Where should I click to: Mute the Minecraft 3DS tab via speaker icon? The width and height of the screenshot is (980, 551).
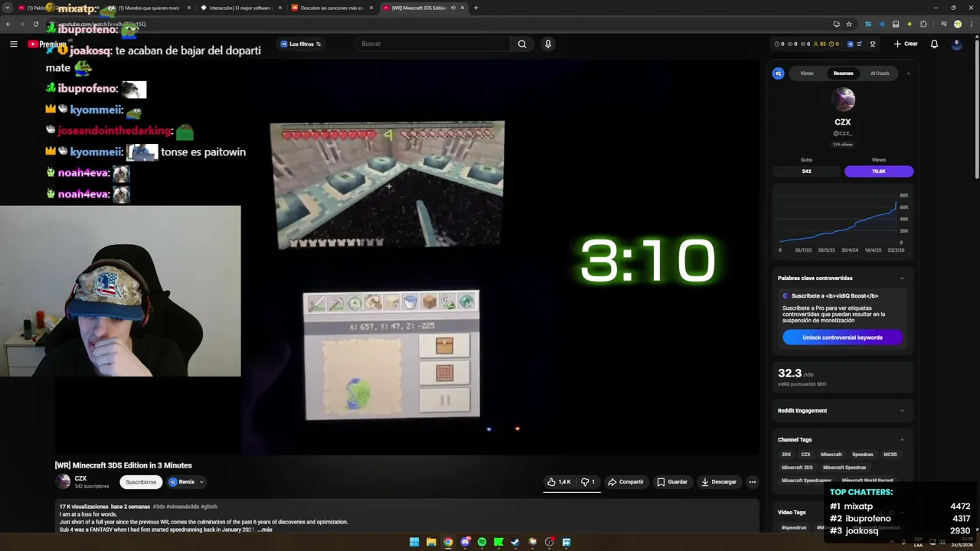point(452,8)
